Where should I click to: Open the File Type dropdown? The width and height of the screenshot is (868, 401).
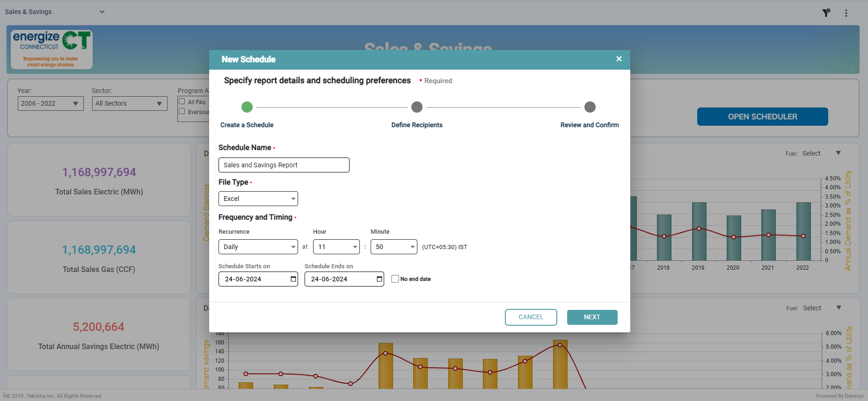(x=258, y=199)
